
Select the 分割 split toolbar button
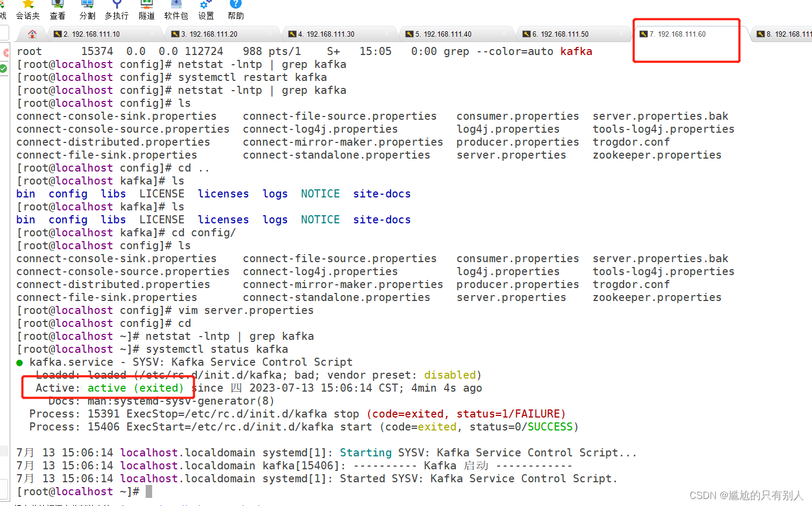[x=87, y=10]
